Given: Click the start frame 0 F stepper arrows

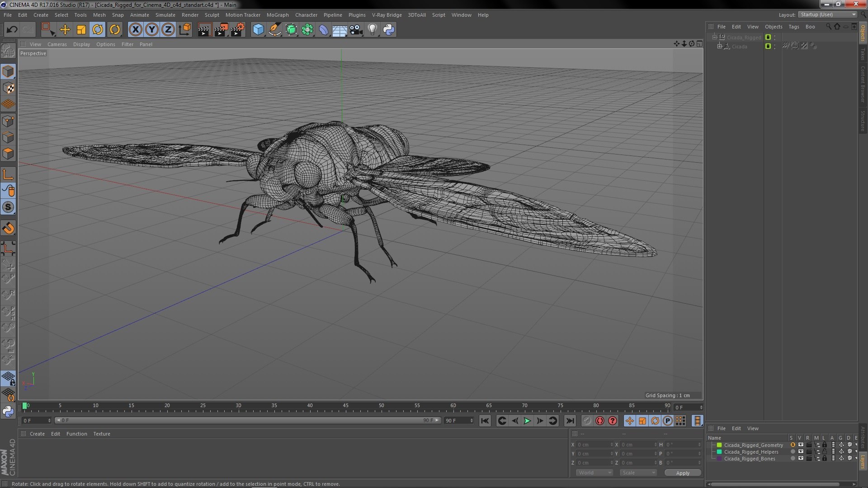Looking at the screenshot, I should (x=49, y=421).
